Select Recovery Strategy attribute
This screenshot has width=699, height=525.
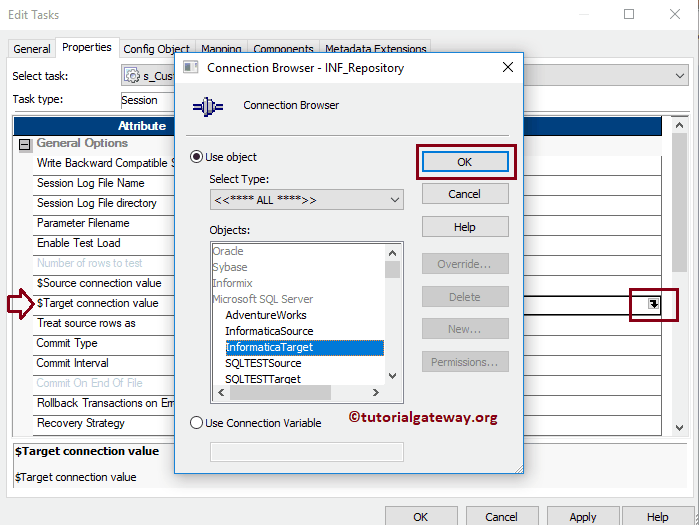(103, 423)
